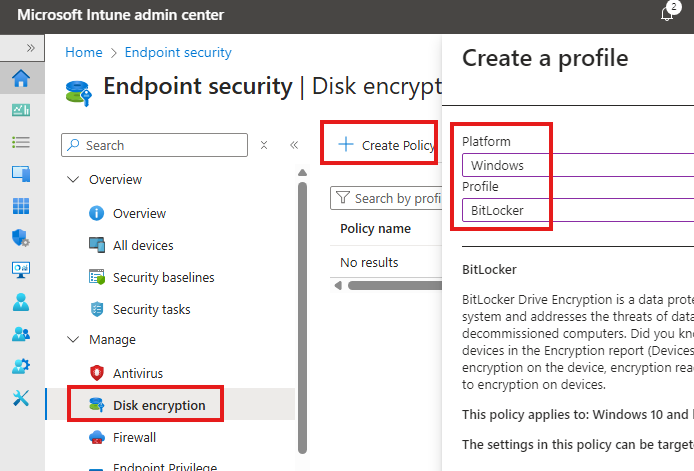Click the Home breadcrumb link

(x=84, y=52)
